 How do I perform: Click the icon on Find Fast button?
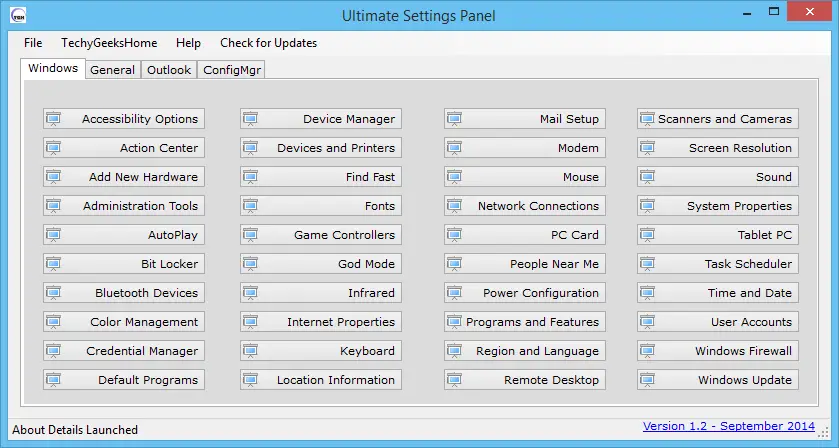pyautogui.click(x=250, y=177)
